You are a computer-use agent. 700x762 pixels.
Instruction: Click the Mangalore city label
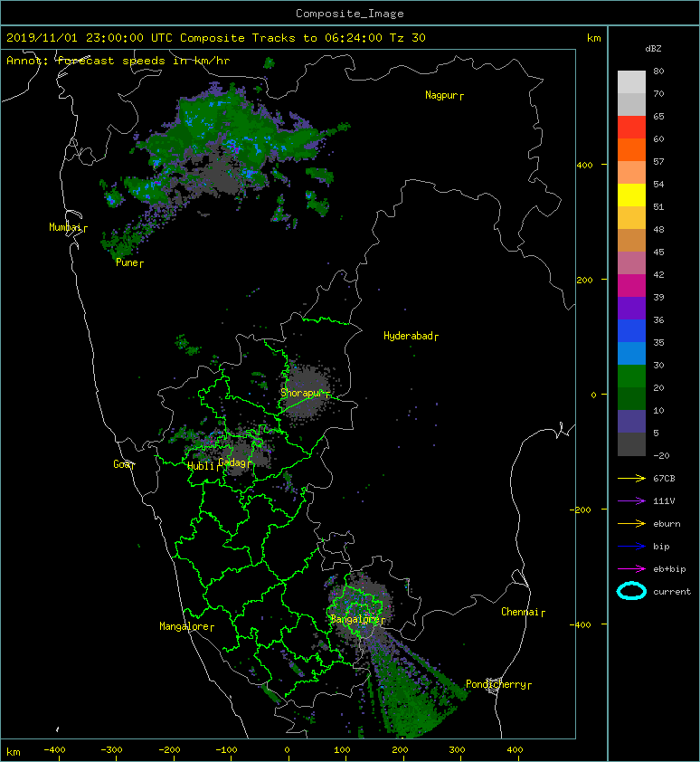click(184, 626)
